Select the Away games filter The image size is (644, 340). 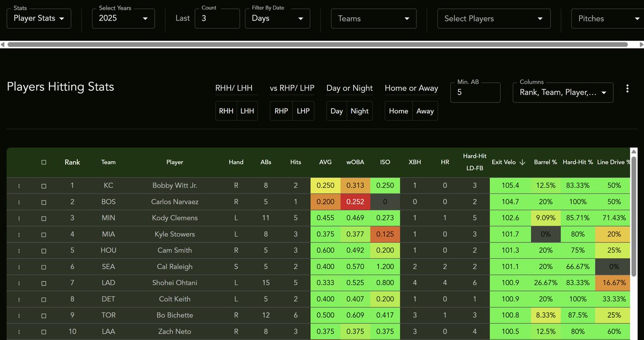pos(425,111)
